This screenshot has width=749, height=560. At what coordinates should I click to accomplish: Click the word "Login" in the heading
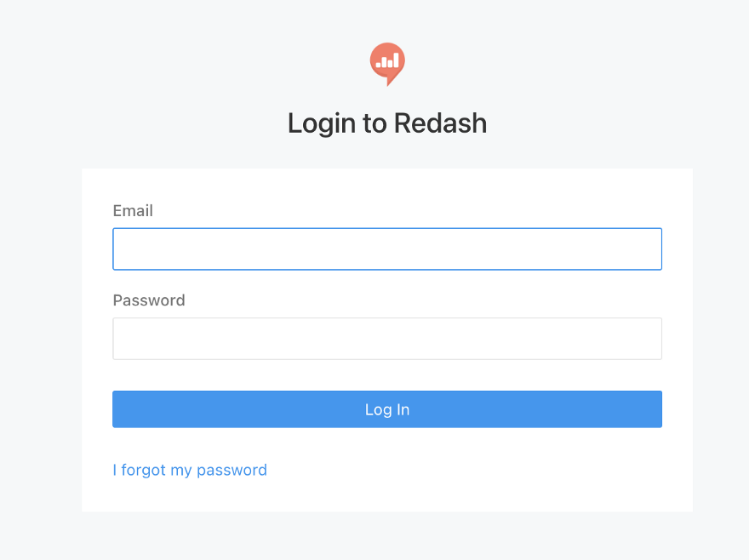tap(322, 123)
